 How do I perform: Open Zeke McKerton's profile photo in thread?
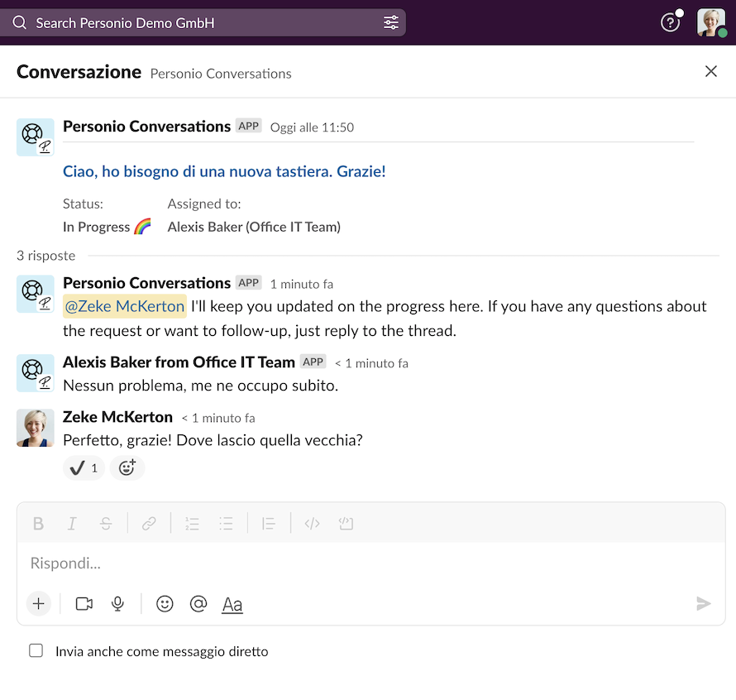click(x=36, y=428)
